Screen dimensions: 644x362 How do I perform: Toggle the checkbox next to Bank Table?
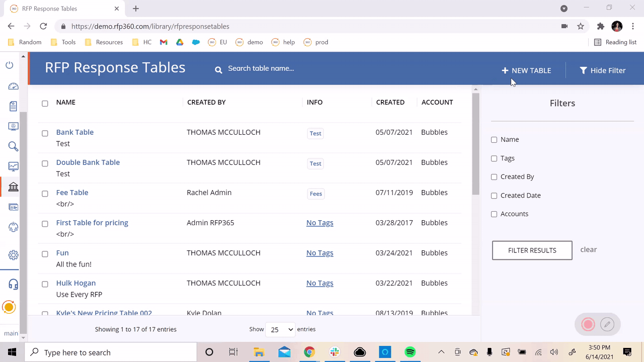click(45, 133)
